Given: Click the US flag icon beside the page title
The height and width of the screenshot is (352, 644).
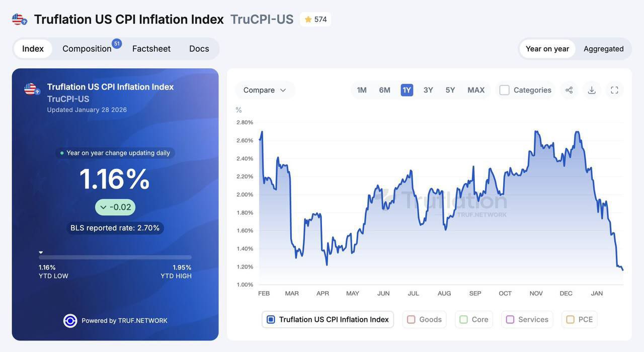Looking at the screenshot, I should [x=19, y=20].
